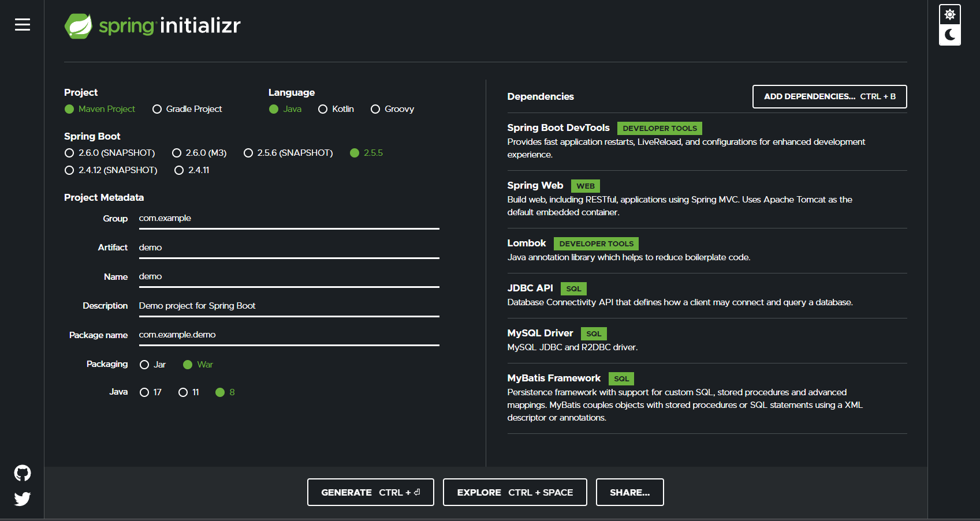Edit the Group field com.example
The width and height of the screenshot is (980, 521).
click(289, 219)
